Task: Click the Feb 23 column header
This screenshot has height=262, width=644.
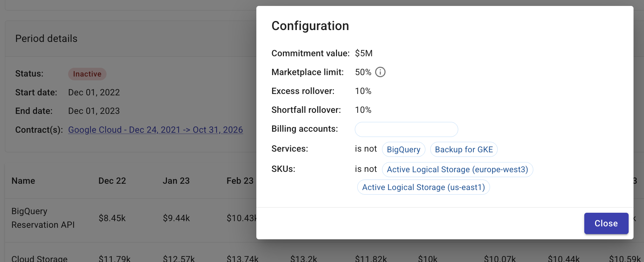Action: (x=240, y=181)
